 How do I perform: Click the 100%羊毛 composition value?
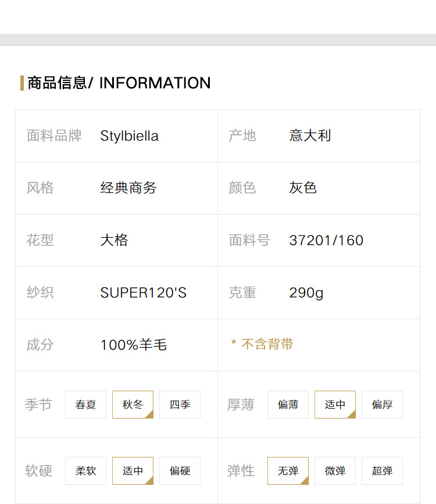(134, 345)
